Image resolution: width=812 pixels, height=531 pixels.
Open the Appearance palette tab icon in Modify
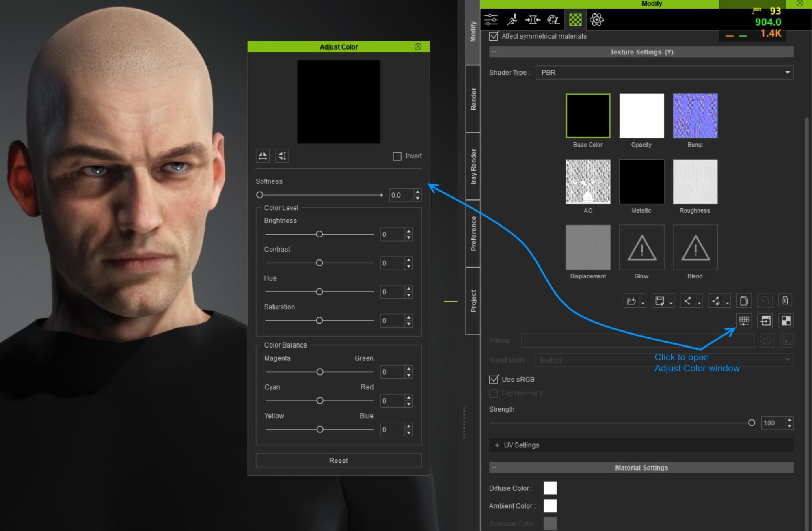tap(553, 19)
